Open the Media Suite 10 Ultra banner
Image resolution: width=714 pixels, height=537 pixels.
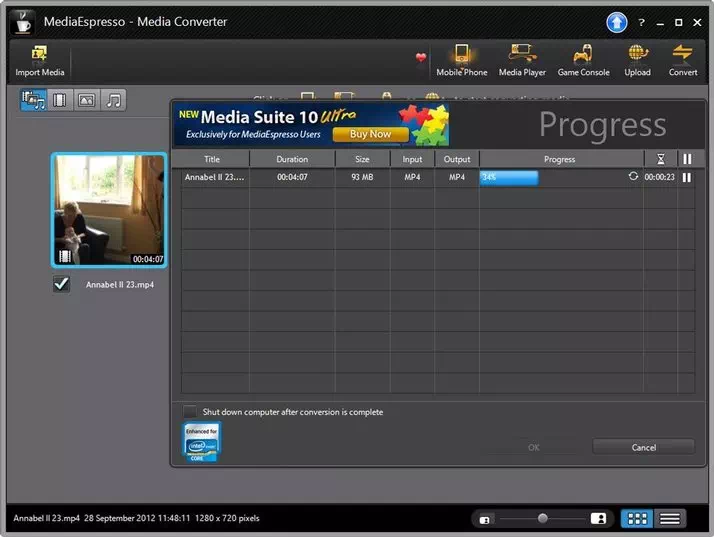point(311,124)
